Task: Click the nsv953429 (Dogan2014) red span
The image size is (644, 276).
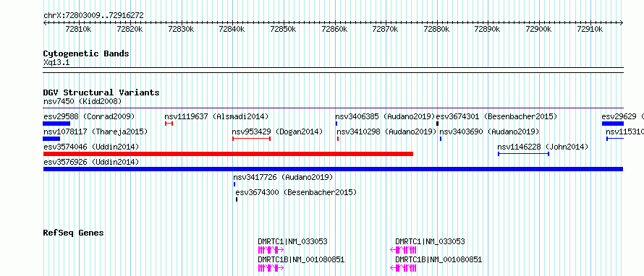Action: 251,139
